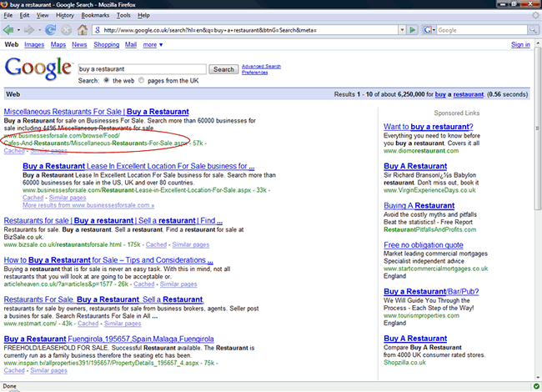Screen dimensions: 542x392
Task: Expand the address bar URL history dropdown
Action: pos(402,30)
